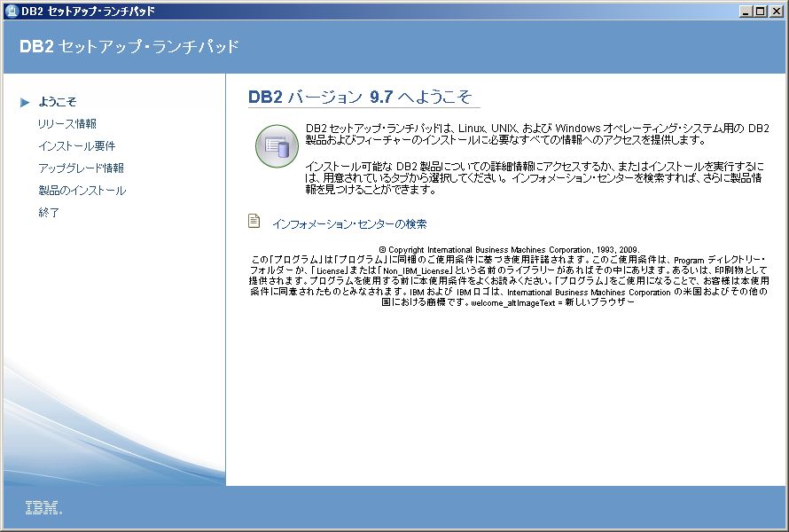This screenshot has height=532, width=789.
Task: Go to 製品のインストール
Action: pyautogui.click(x=82, y=191)
